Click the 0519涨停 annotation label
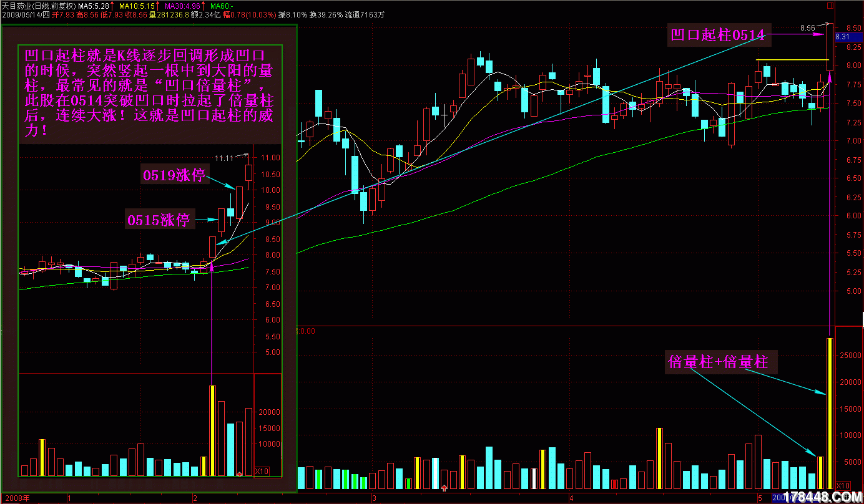This screenshot has width=864, height=504. (x=174, y=175)
